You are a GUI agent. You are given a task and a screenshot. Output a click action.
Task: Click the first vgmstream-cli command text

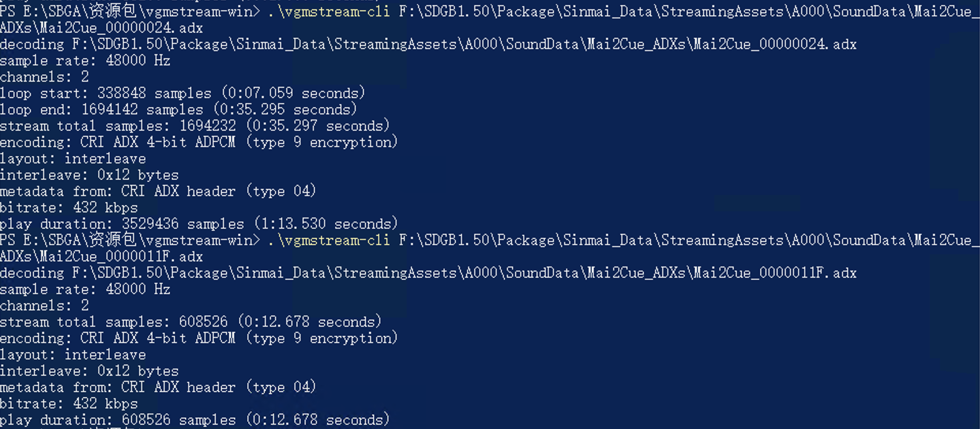pyautogui.click(x=328, y=11)
